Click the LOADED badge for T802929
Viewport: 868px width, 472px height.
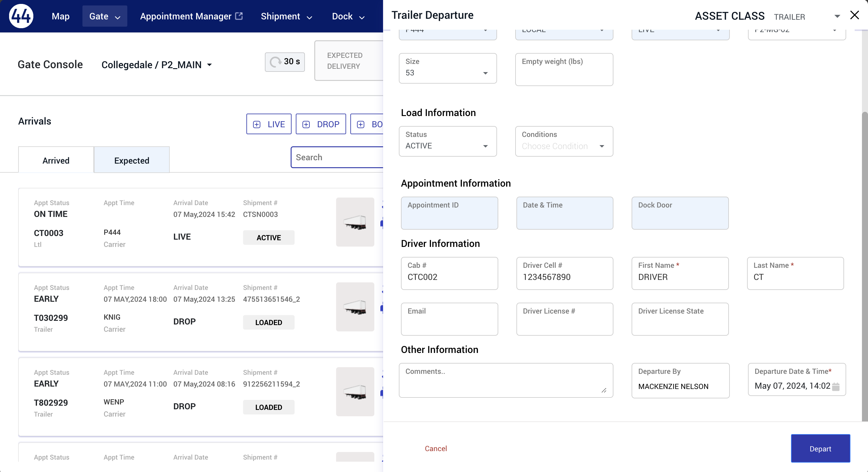pyautogui.click(x=269, y=407)
